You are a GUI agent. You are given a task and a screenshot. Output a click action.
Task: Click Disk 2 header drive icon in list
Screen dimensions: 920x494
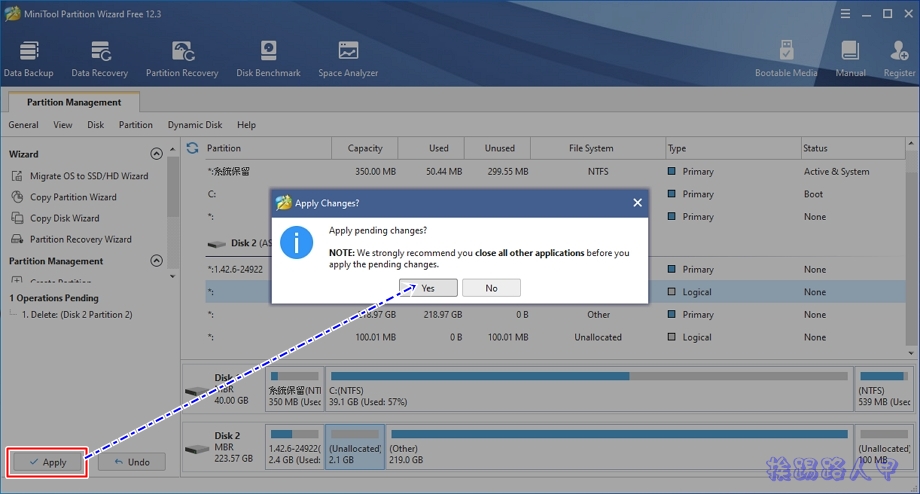click(217, 243)
